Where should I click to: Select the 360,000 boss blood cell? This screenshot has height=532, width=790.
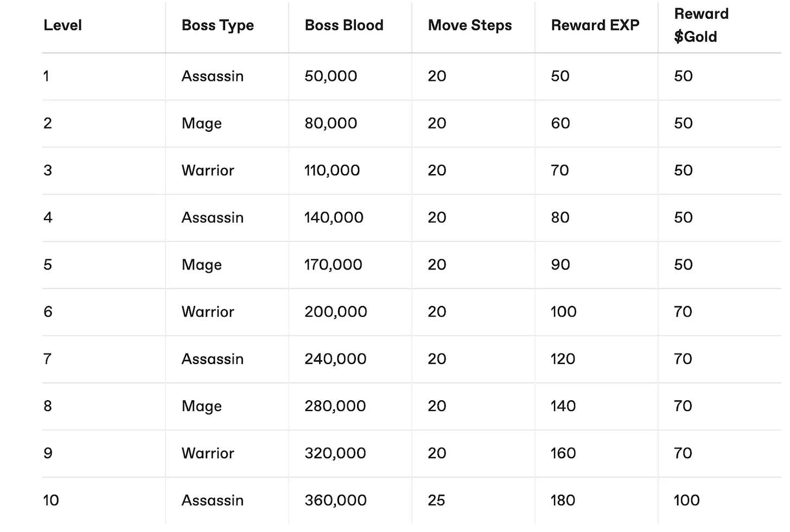click(335, 501)
